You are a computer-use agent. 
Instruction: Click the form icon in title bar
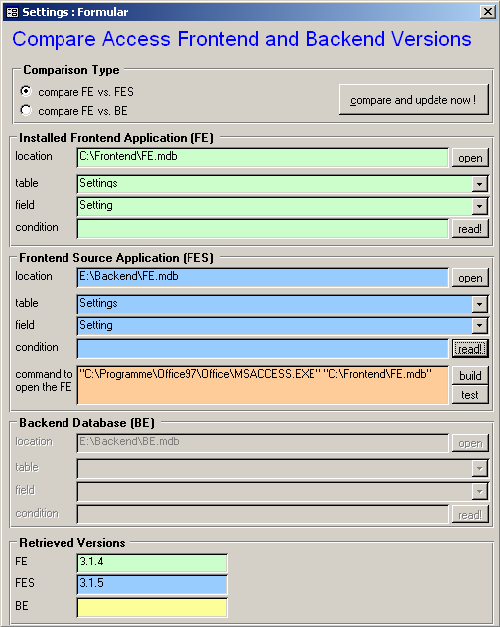coord(12,12)
